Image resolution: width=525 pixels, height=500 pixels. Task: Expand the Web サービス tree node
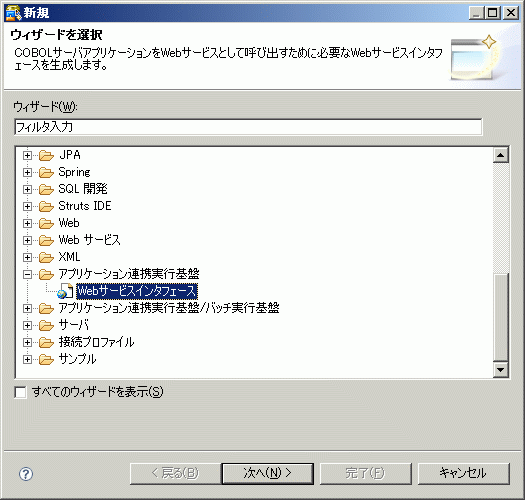click(x=27, y=240)
